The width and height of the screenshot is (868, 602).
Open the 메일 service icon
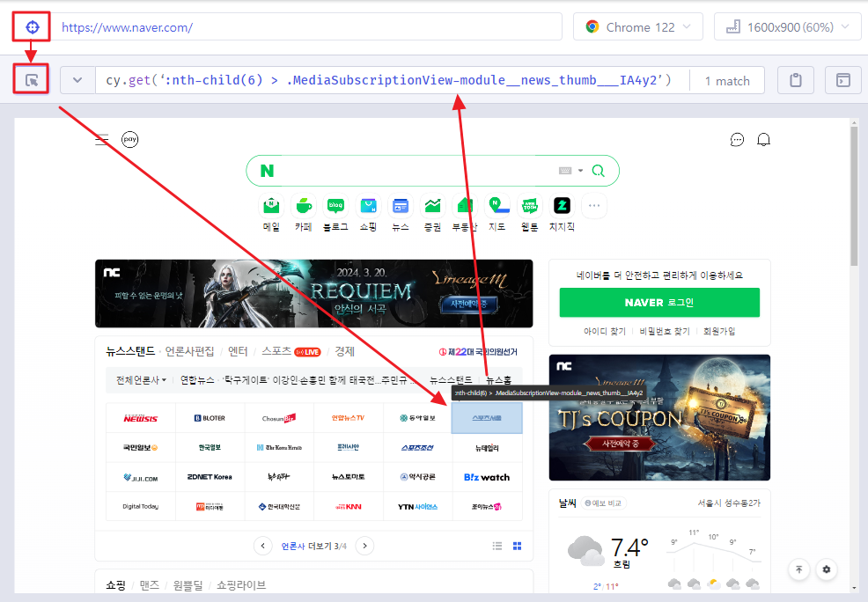click(x=271, y=206)
